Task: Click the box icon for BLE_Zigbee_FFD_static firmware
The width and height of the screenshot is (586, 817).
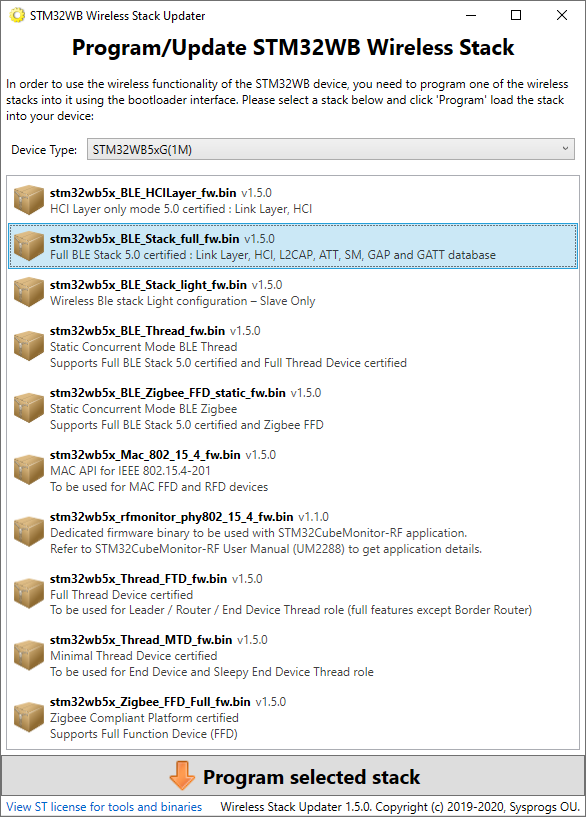Action: (29, 408)
